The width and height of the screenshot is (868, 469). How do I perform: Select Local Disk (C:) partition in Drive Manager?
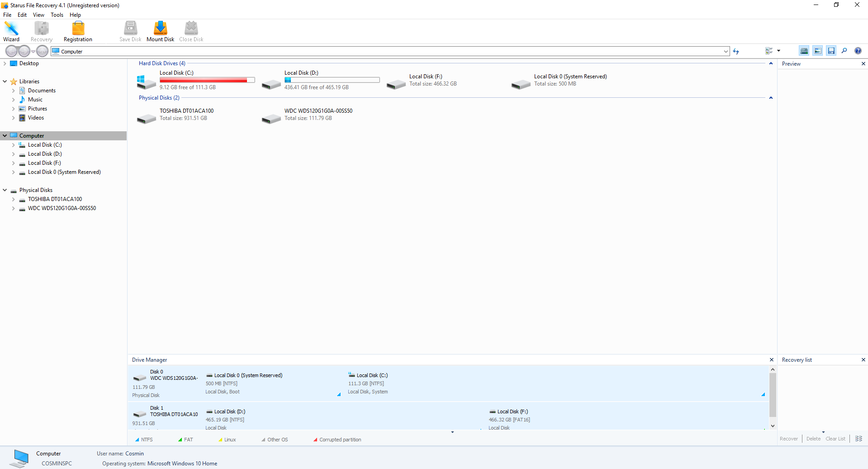pyautogui.click(x=556, y=383)
